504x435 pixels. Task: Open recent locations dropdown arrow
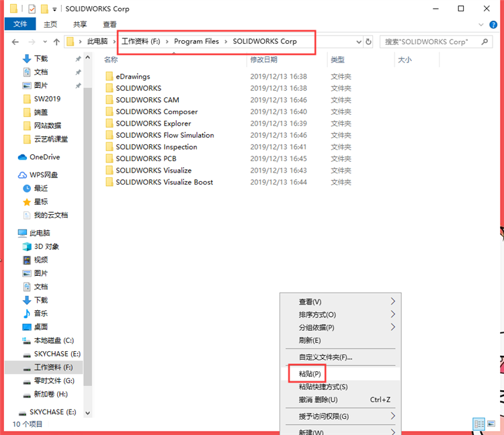pos(45,42)
